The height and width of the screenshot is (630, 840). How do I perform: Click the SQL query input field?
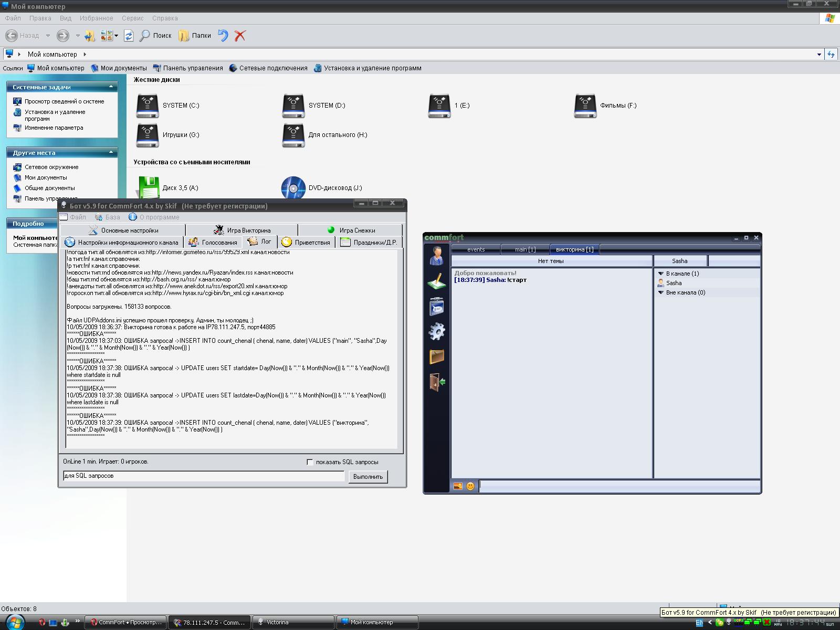[203, 476]
